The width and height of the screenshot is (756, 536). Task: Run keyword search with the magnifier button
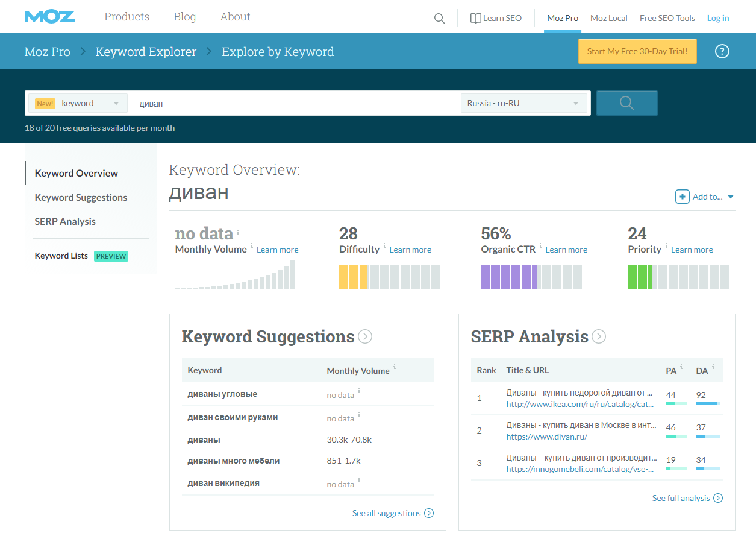pyautogui.click(x=626, y=103)
